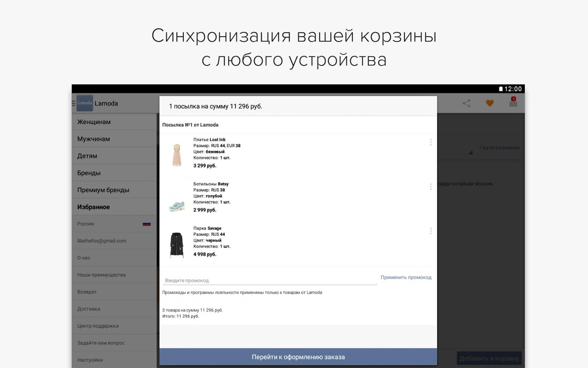
Task: Open О нас page
Action: tap(114, 258)
